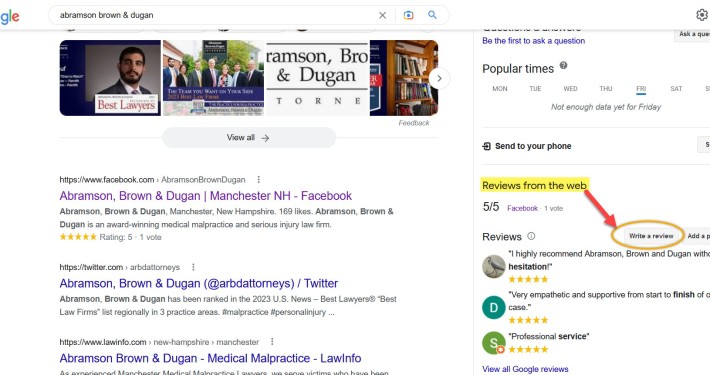Open three-dot menu next to LawInfo result
Screen dimensions: 710x375
coord(272,342)
